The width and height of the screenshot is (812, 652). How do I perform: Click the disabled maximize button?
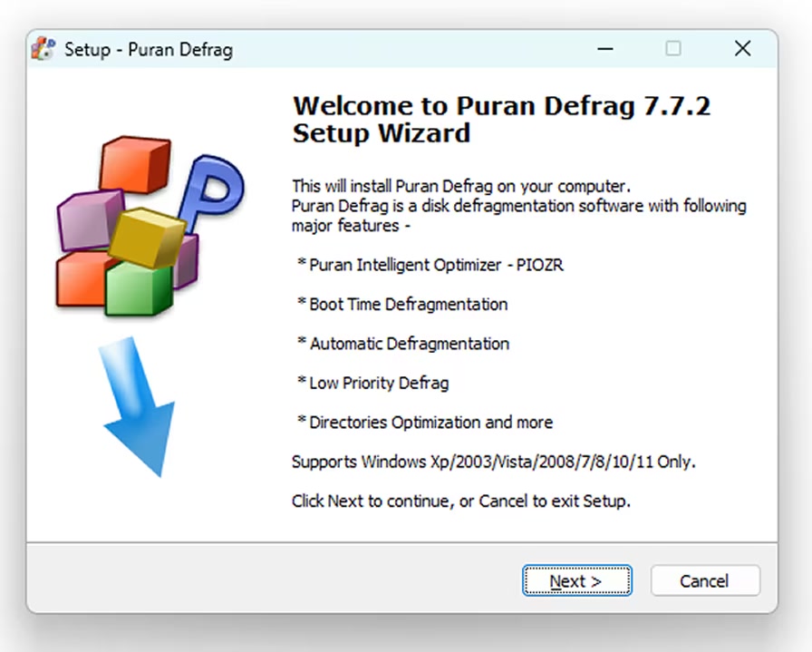(673, 49)
